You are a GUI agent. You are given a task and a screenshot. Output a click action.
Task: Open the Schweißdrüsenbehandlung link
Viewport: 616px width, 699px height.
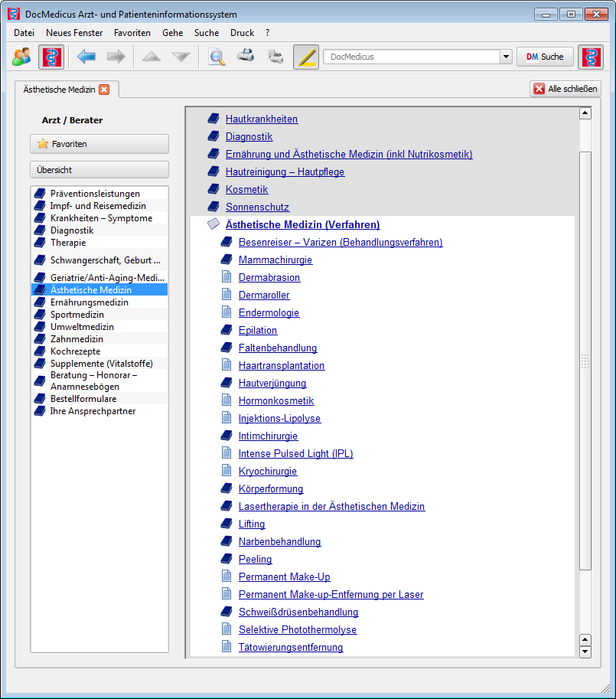click(x=298, y=612)
